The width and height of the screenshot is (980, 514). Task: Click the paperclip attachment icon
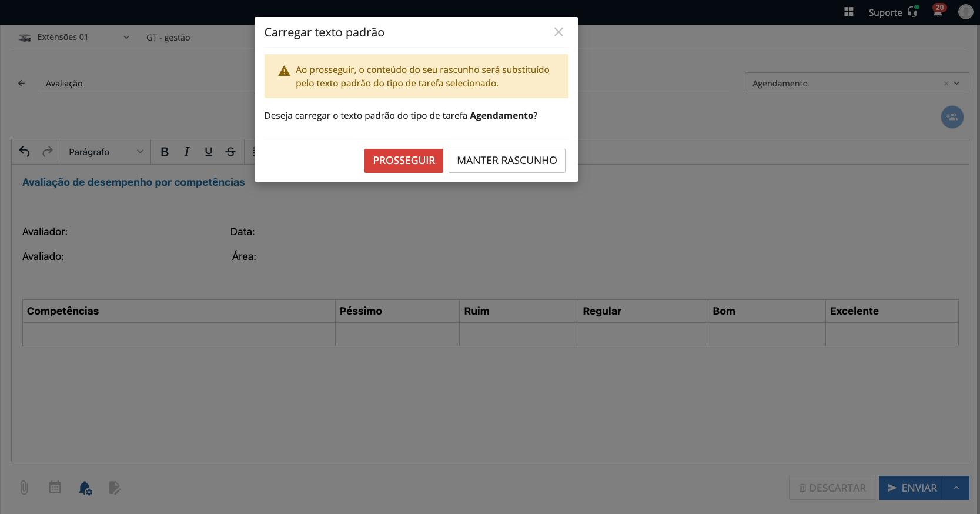click(x=24, y=488)
